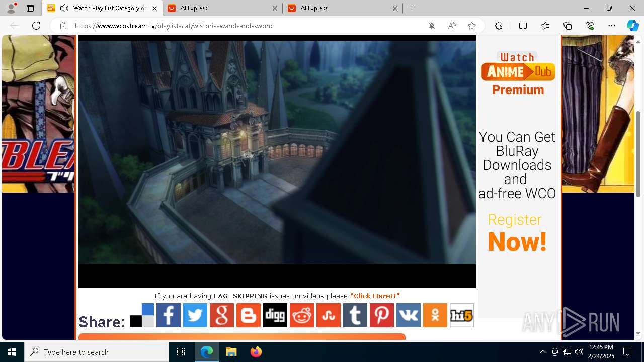
Task: Share on Odnoklassniki icon
Action: point(435,315)
